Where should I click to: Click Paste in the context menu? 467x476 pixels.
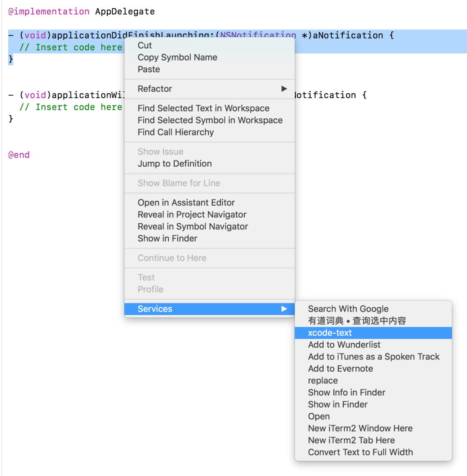pyautogui.click(x=149, y=69)
